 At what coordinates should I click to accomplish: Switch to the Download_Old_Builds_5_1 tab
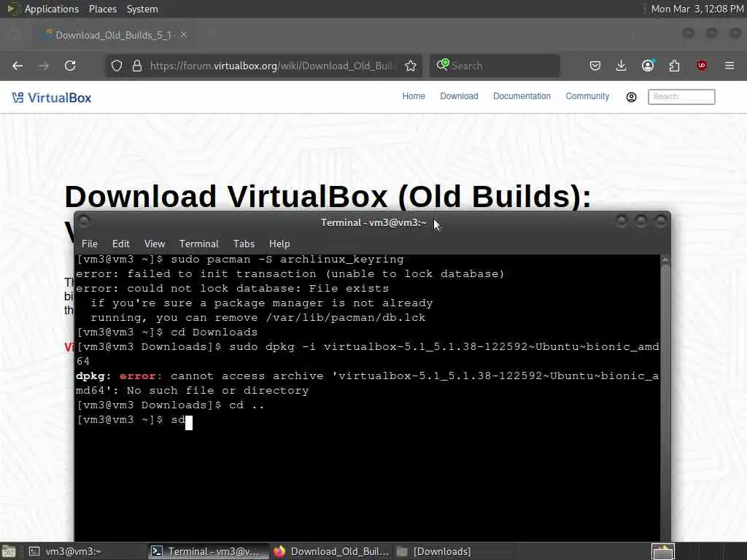coord(113,35)
